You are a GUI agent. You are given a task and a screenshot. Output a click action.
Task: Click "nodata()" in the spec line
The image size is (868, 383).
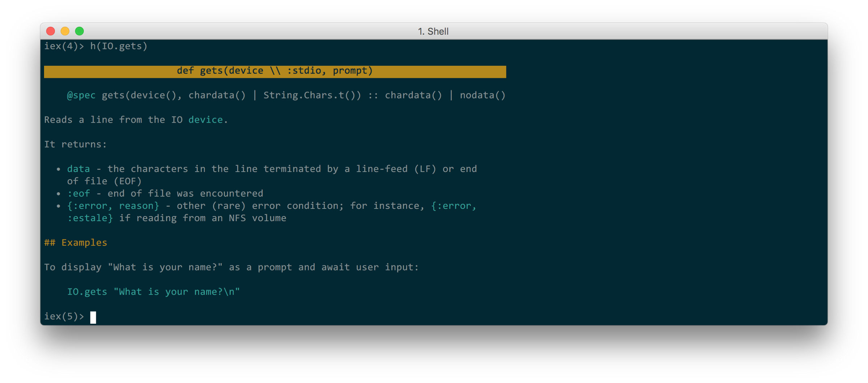click(x=482, y=96)
